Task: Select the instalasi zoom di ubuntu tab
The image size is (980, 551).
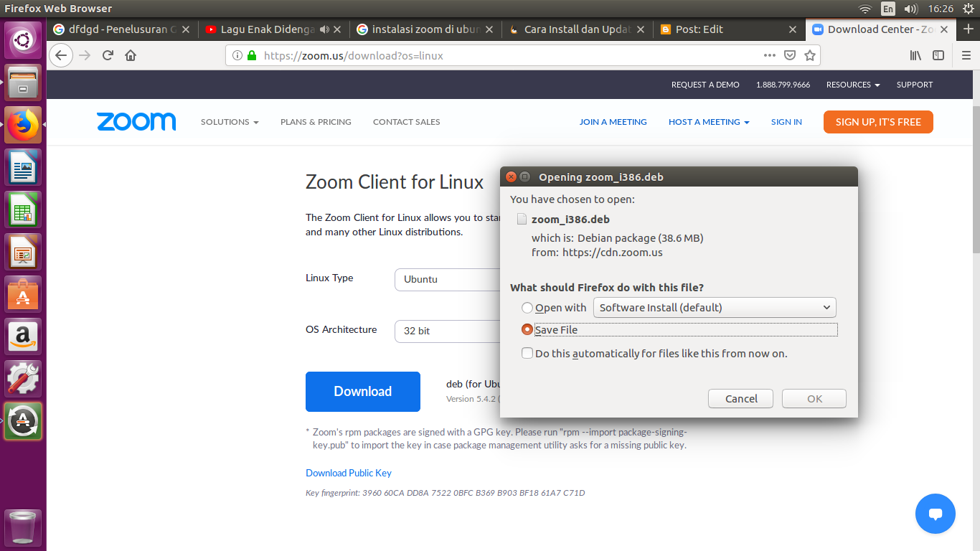Action: 423,29
